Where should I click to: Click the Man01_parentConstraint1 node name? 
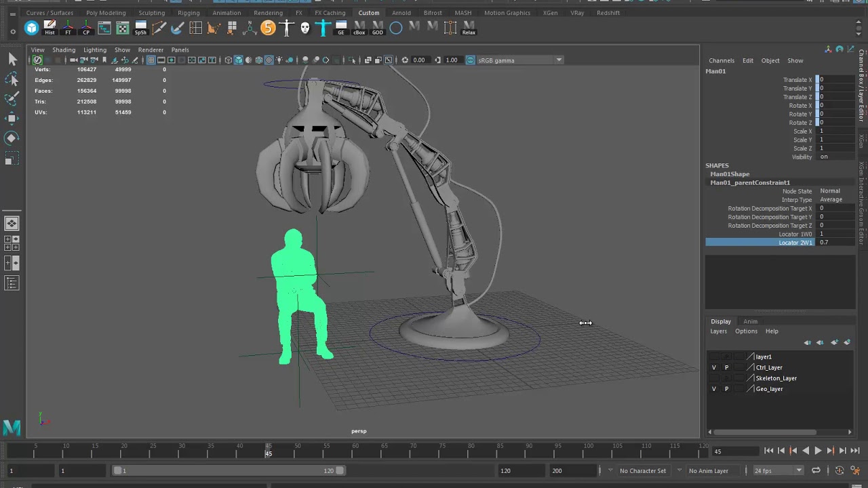(750, 182)
